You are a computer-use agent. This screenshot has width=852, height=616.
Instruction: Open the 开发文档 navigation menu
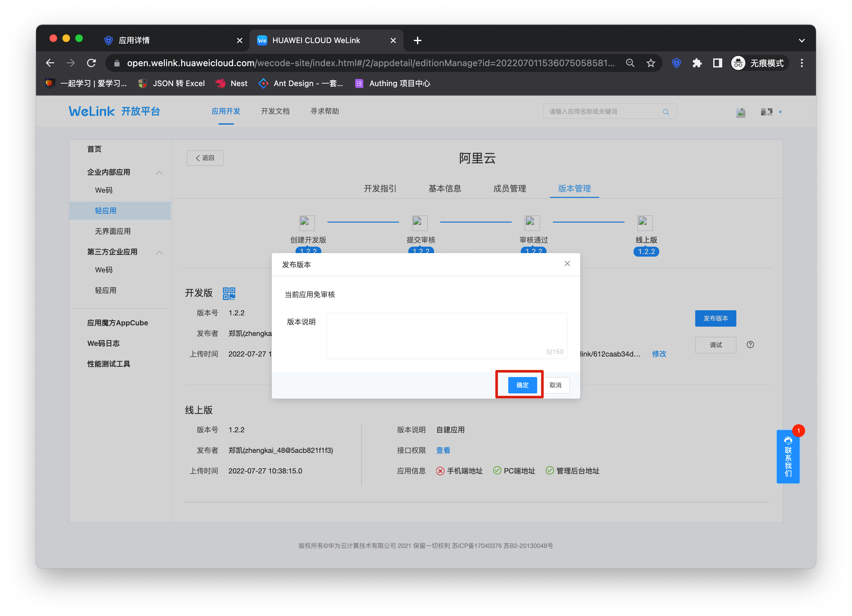tap(275, 111)
